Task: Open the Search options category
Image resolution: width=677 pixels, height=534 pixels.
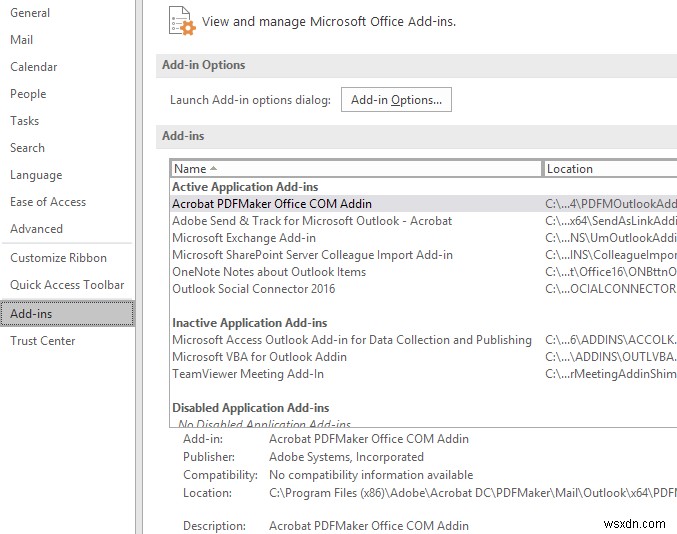Action: (27, 148)
